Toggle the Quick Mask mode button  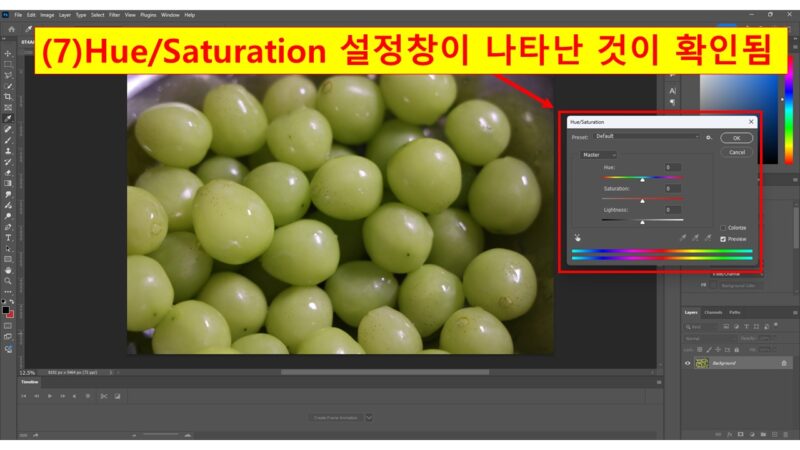click(x=8, y=326)
